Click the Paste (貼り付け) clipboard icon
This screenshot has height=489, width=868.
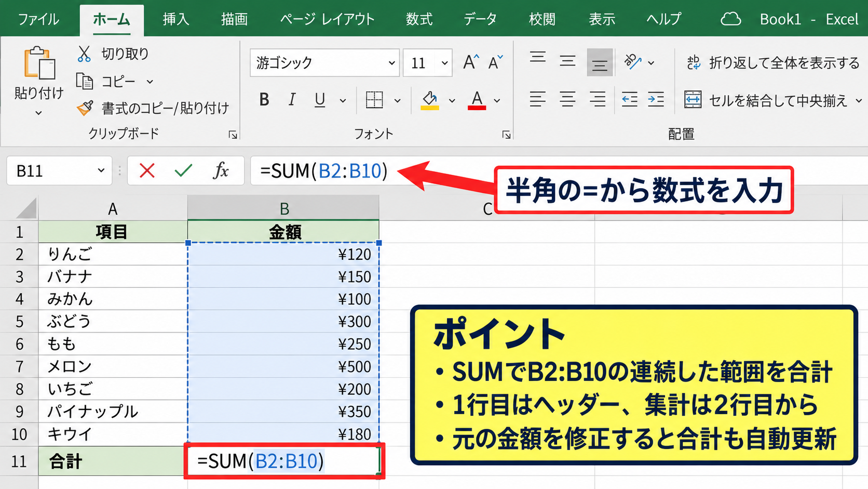tap(39, 63)
